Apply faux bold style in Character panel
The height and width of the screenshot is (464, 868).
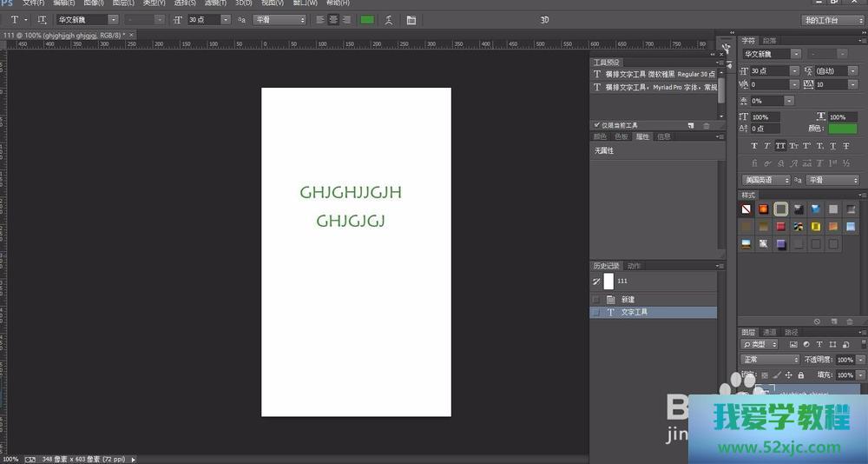[x=753, y=146]
